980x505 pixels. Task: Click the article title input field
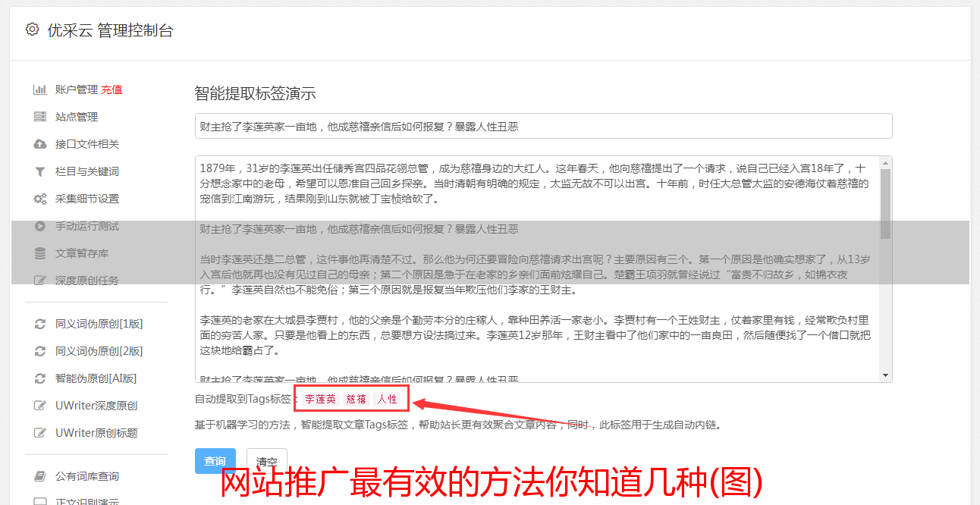point(543,126)
